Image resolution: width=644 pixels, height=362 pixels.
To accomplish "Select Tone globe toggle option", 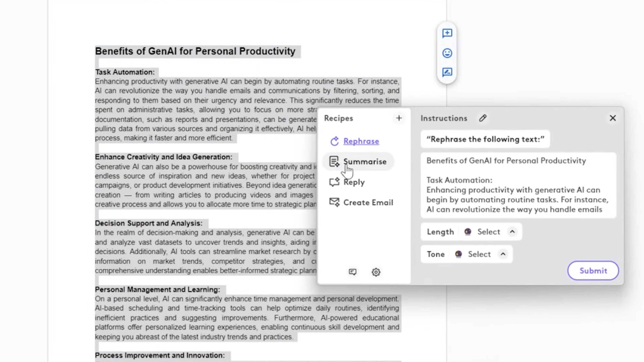I will 458,254.
